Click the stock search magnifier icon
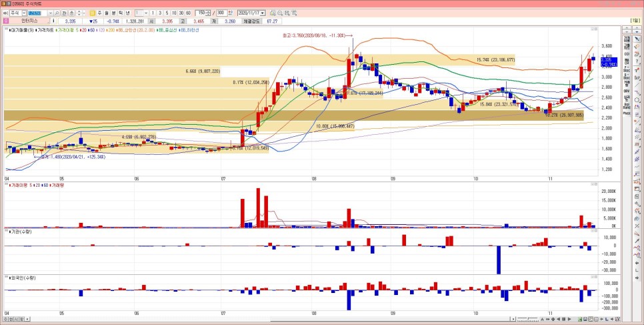644x325 pixels. pyautogui.click(x=57, y=13)
